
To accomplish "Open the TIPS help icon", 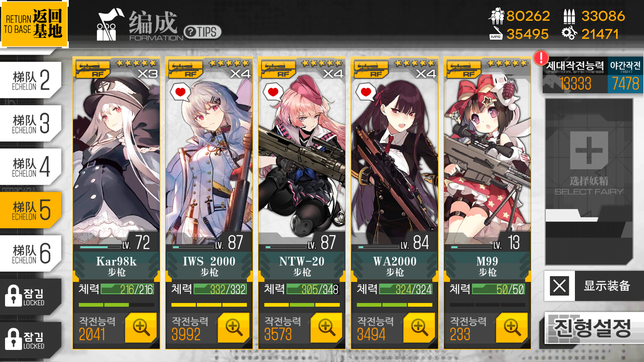I will click(203, 32).
